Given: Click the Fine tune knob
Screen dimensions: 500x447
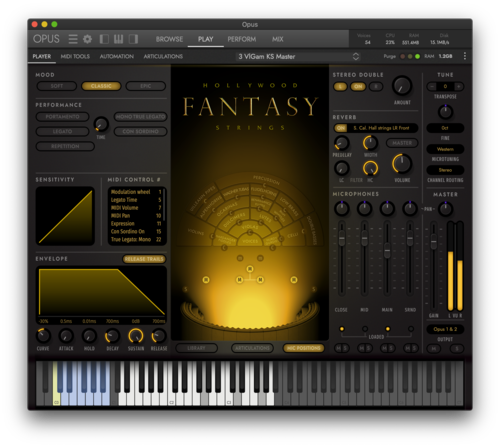Looking at the screenshot, I should tap(445, 112).
